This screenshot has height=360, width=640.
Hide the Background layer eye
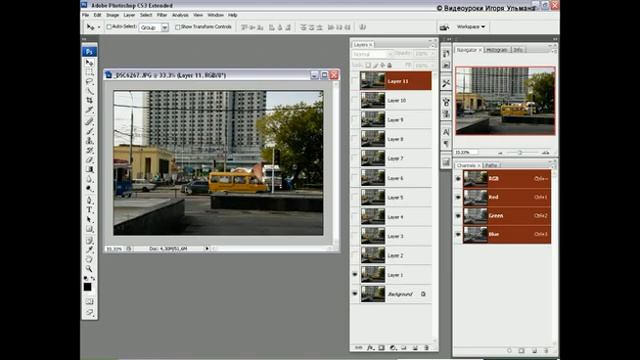(x=355, y=294)
